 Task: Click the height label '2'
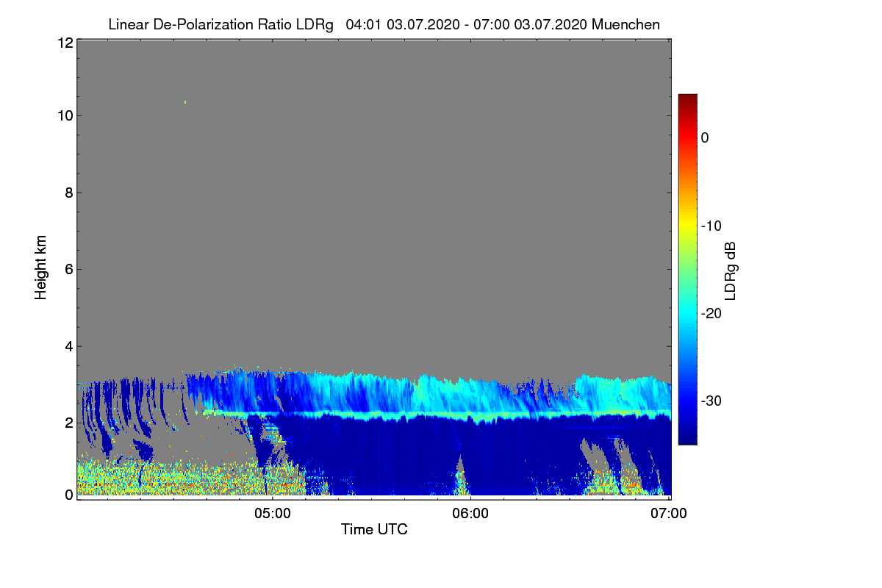(x=69, y=423)
